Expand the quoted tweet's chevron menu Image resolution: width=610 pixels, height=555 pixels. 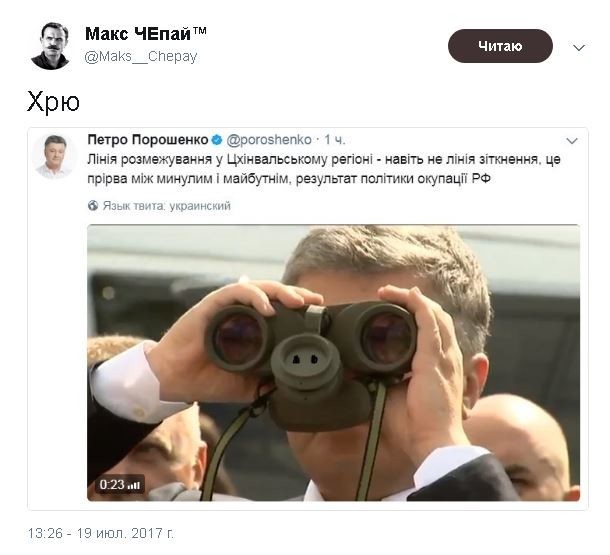572,141
